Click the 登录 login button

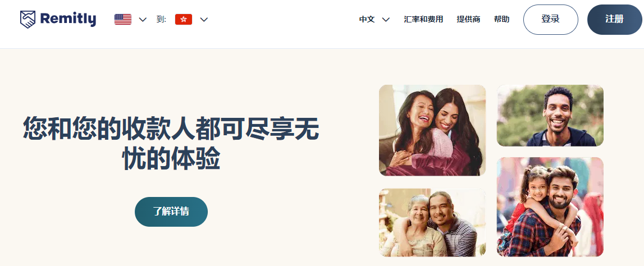pyautogui.click(x=550, y=19)
